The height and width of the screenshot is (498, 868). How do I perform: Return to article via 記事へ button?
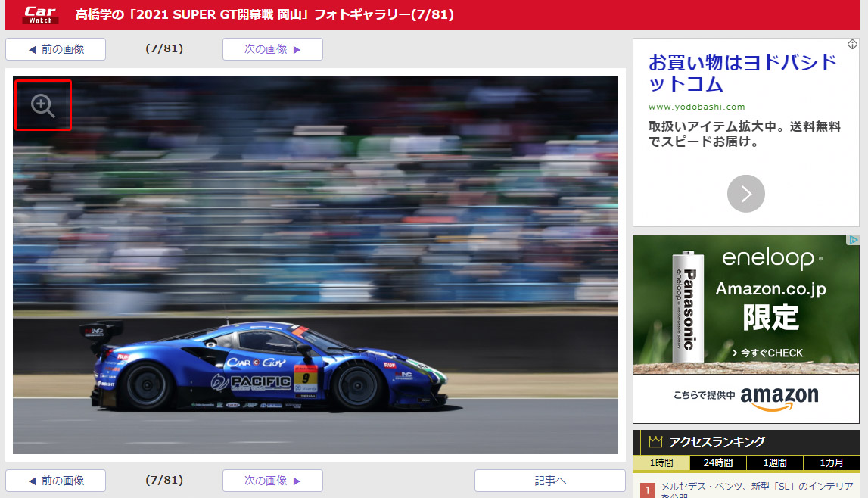pos(549,481)
